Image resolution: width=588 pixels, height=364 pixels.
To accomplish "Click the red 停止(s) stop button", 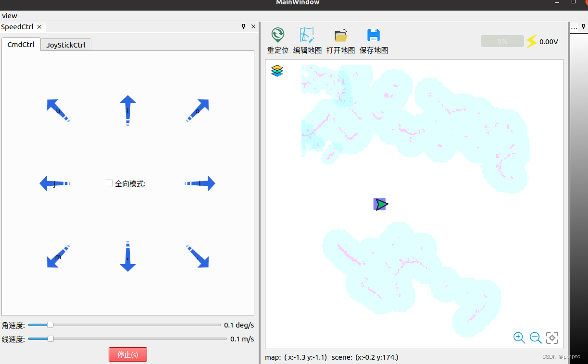I will point(127,354).
